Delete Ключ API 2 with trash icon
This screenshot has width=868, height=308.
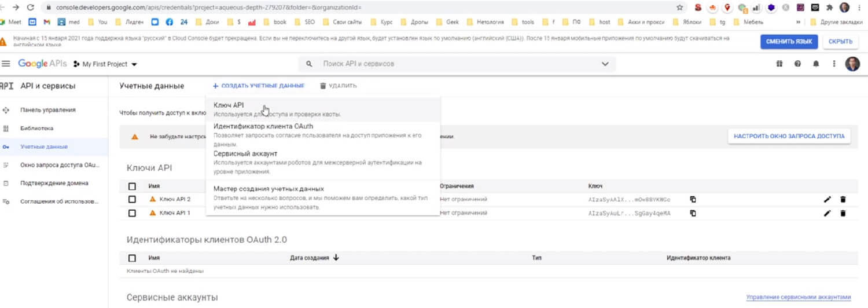point(843,199)
